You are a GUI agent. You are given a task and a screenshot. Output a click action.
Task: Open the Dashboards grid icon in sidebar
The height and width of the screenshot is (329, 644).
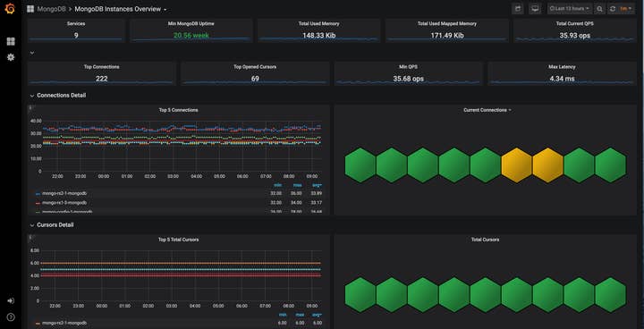point(11,41)
